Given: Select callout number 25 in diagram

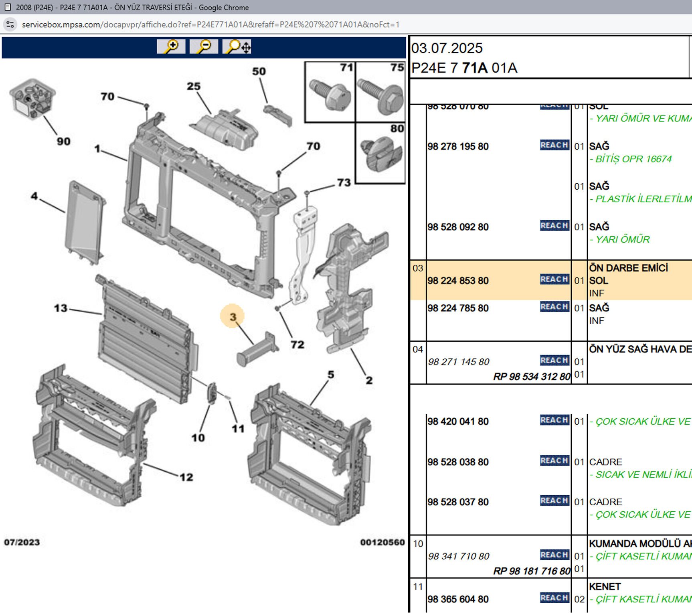Looking at the screenshot, I should 194,86.
